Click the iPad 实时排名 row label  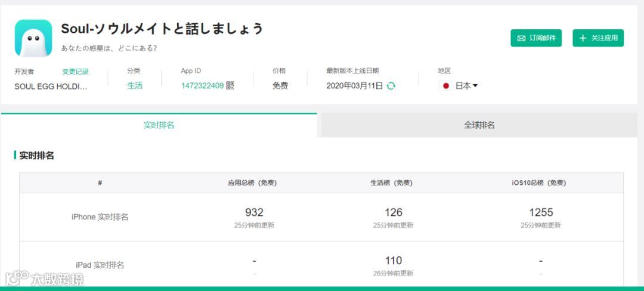tap(100, 265)
